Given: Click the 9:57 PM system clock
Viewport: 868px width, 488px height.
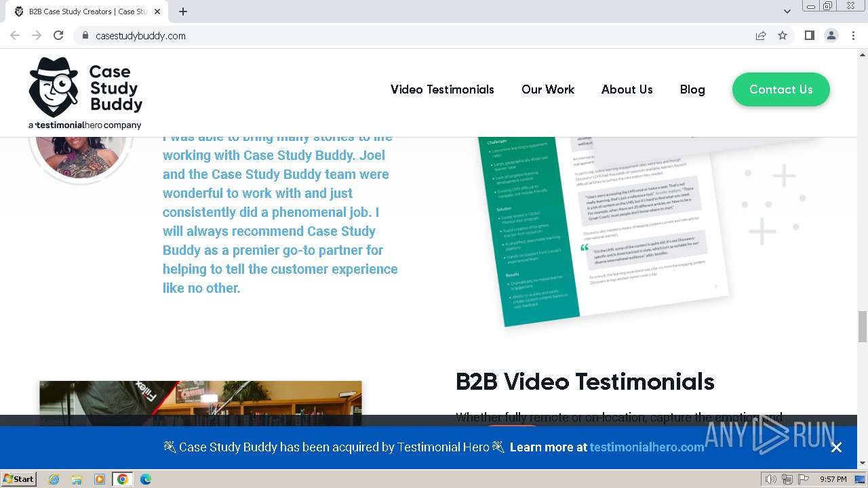Looking at the screenshot, I should [833, 479].
